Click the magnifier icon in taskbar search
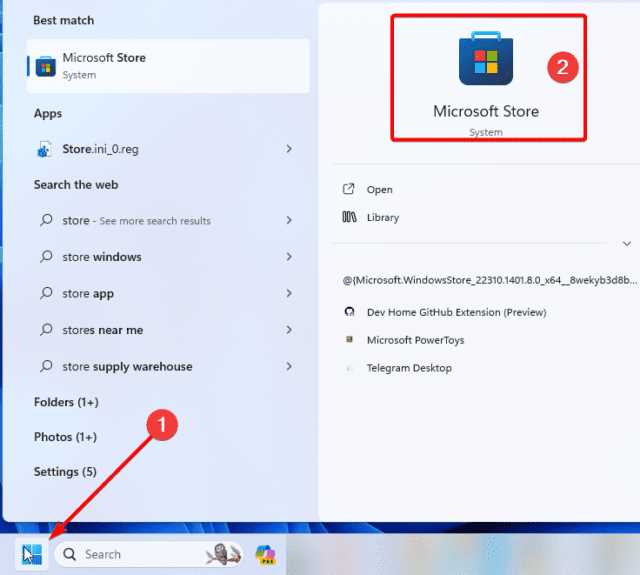The width and height of the screenshot is (640, 575). coord(69,554)
